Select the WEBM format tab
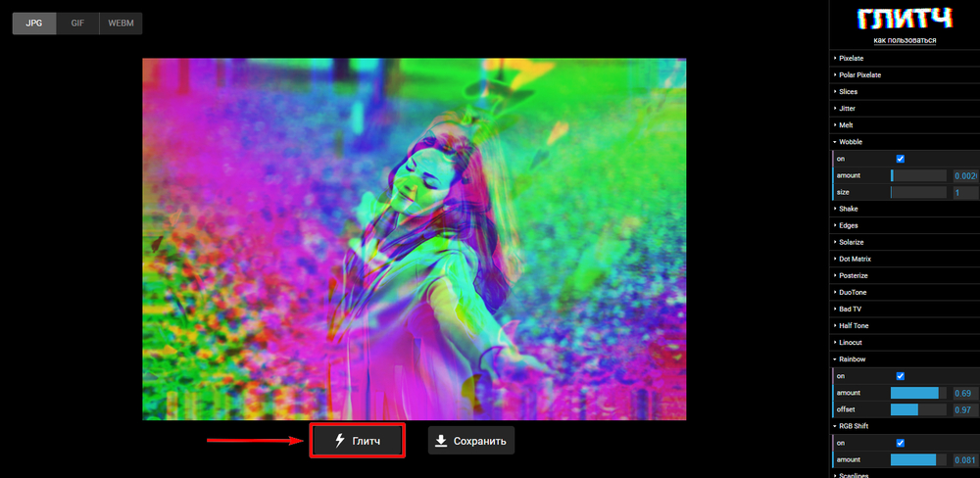Screen dimensions: 980x478 (x=121, y=24)
